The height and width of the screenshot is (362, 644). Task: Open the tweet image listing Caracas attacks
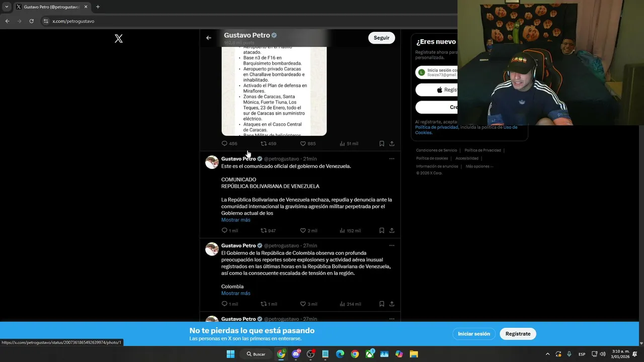click(x=274, y=92)
